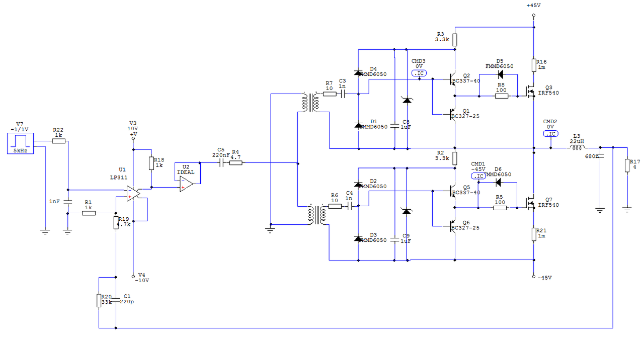Click the CMD1 .IC marker
Viewport: 644px width, 343px height.
(478, 176)
